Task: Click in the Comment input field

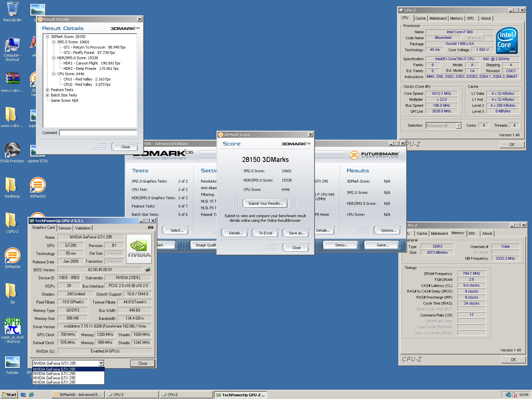Action: [98, 133]
